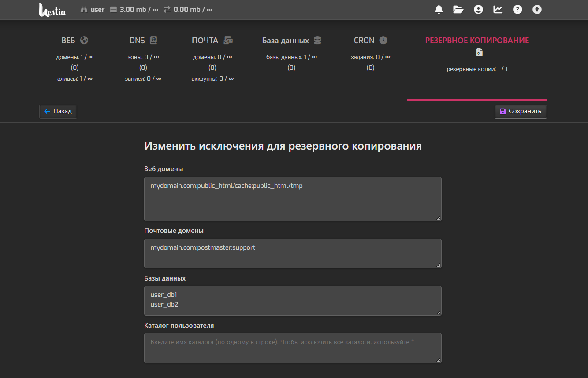The width and height of the screenshot is (588, 378).
Task: Click the database stack icon
Action: coord(317,40)
